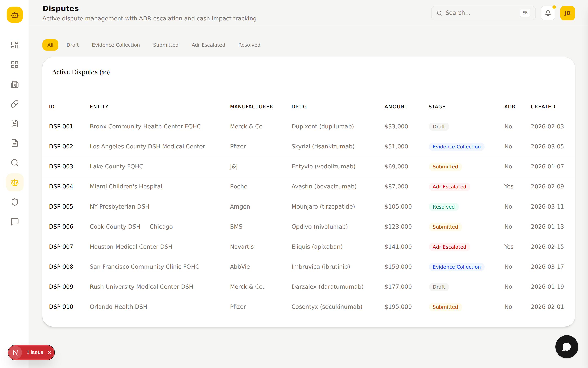This screenshot has width=588, height=368.
Task: Click the Avastin (bevacizumab) drug cell
Action: point(324,187)
